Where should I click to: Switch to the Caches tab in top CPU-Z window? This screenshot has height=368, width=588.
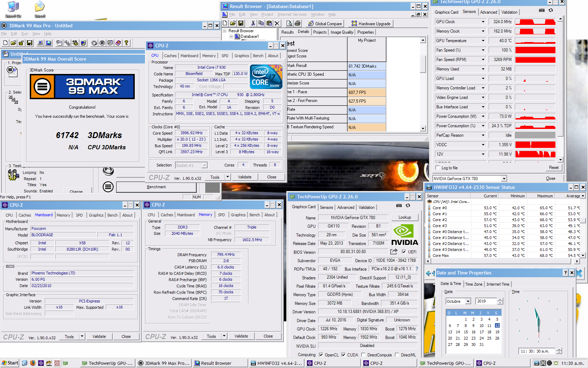coord(170,56)
